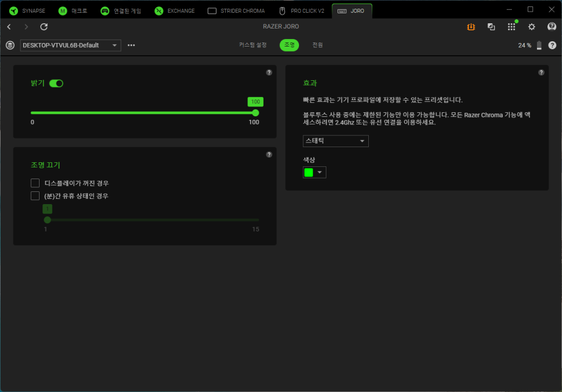
Task: Check the 디스플레이가 꺼진 경우 checkbox
Action: (35, 183)
